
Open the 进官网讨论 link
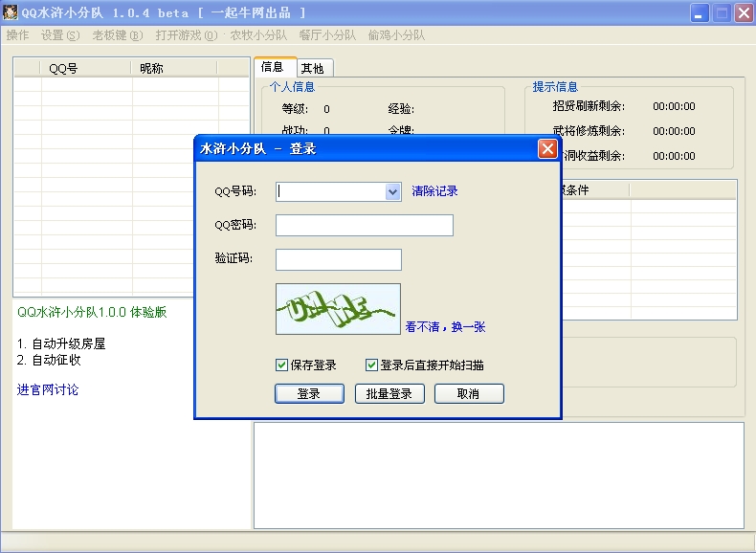48,389
